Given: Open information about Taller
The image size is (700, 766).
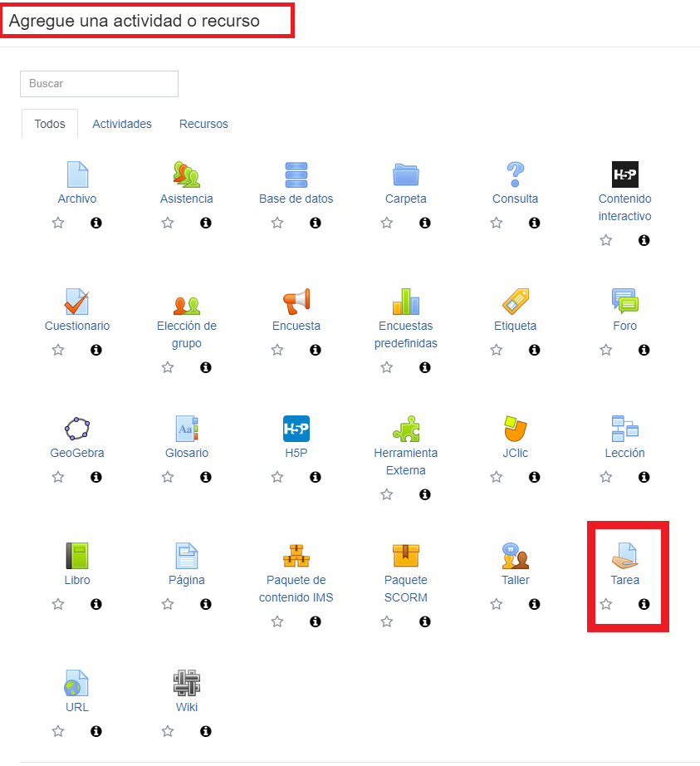Looking at the screenshot, I should point(535,604).
